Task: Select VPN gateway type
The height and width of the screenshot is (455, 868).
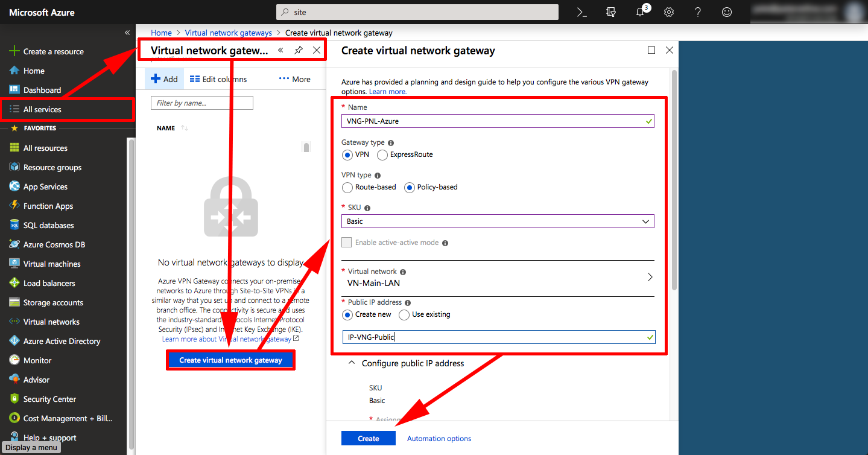Action: tap(347, 154)
